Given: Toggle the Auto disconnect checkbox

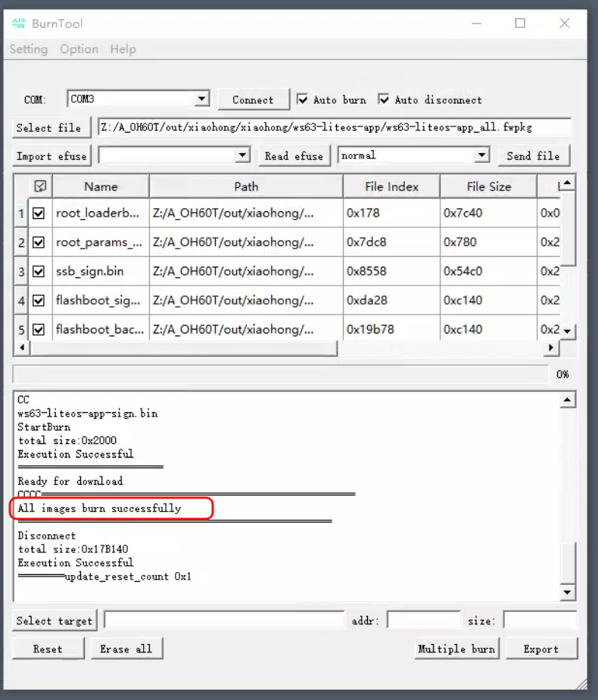Looking at the screenshot, I should [384, 99].
